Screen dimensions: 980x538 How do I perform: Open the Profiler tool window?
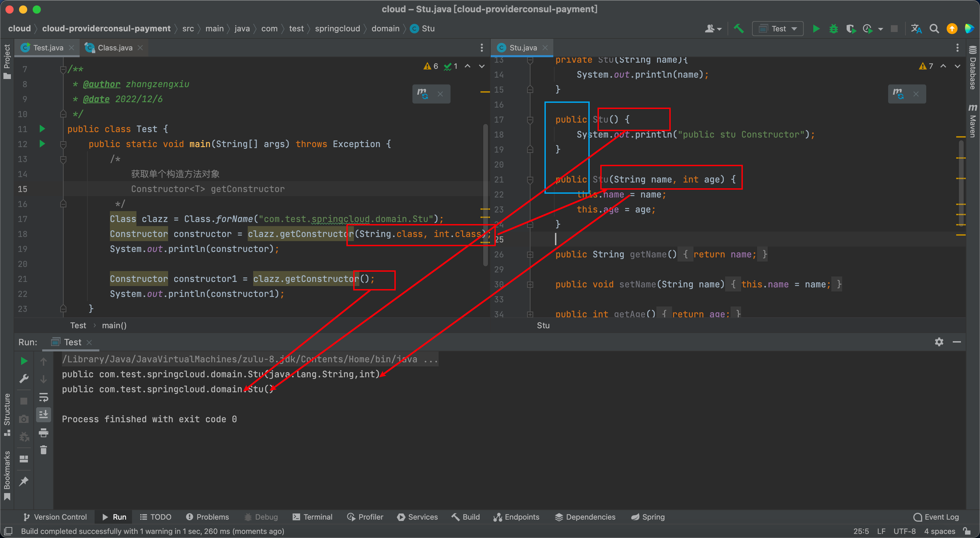pos(365,517)
